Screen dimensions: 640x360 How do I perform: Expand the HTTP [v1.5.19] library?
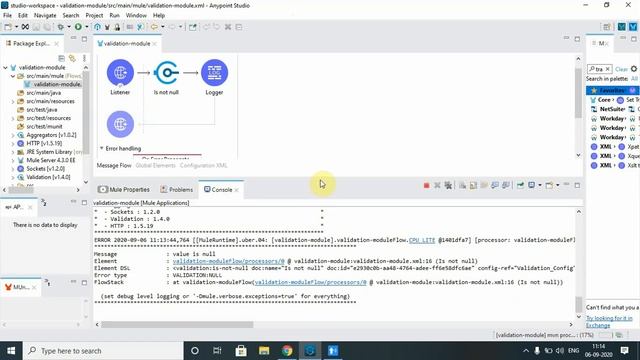pos(13,143)
